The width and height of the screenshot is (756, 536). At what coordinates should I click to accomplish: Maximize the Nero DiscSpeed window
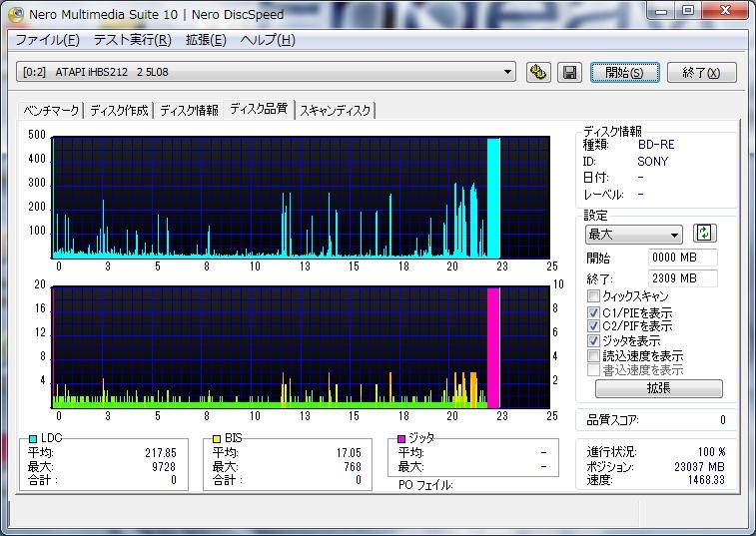pyautogui.click(x=688, y=11)
